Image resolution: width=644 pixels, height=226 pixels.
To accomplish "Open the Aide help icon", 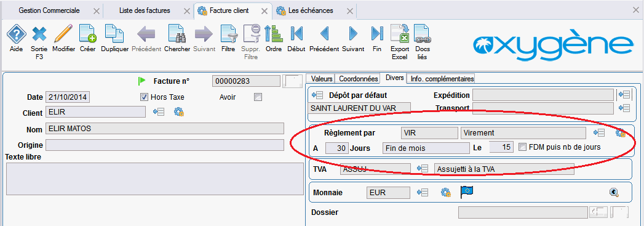I will [x=17, y=33].
